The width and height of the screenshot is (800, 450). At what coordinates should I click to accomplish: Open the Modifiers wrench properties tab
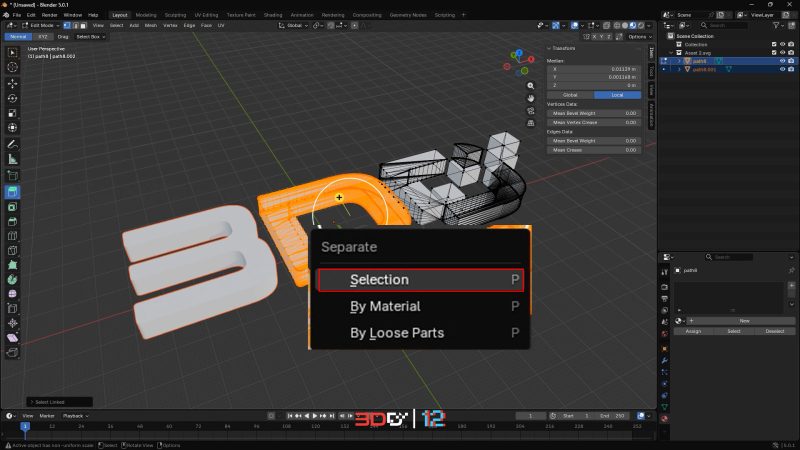[x=665, y=357]
